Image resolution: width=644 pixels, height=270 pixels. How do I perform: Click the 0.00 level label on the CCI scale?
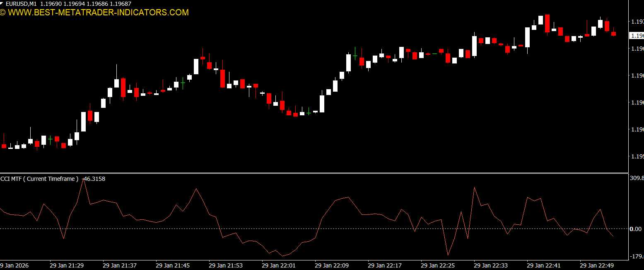635,229
